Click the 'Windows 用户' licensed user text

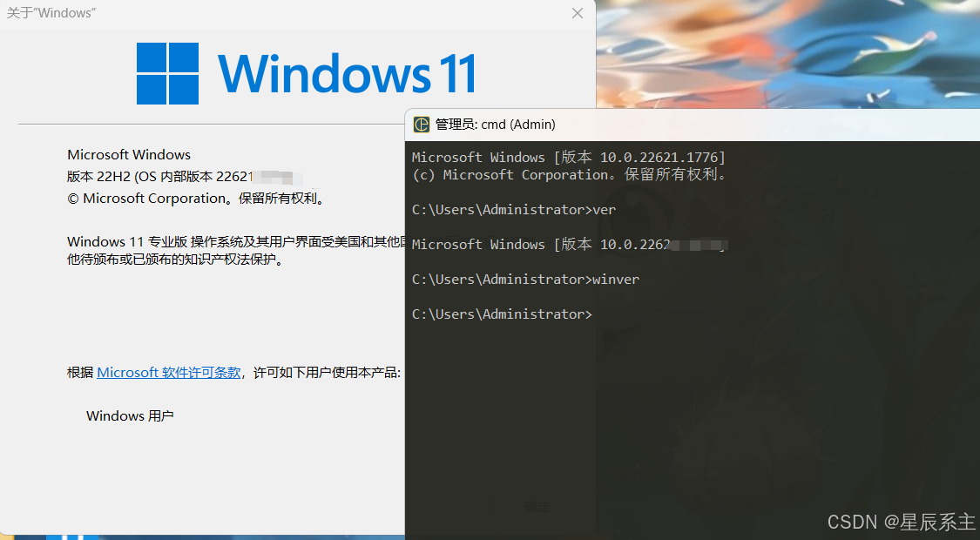[x=130, y=416]
